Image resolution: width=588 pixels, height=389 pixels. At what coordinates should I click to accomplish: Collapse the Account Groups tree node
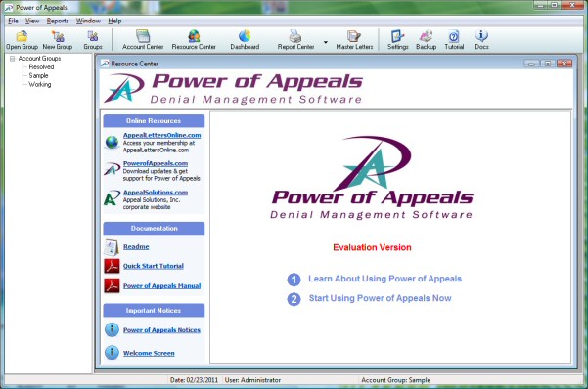(x=13, y=59)
